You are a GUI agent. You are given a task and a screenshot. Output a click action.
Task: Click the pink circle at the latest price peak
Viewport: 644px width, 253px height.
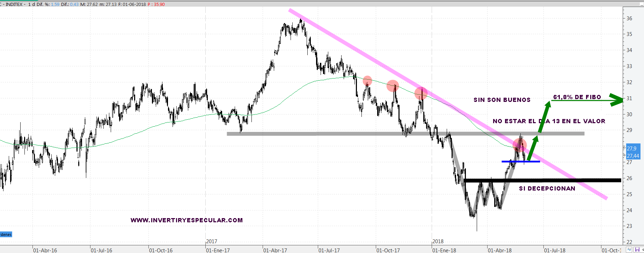(520, 145)
